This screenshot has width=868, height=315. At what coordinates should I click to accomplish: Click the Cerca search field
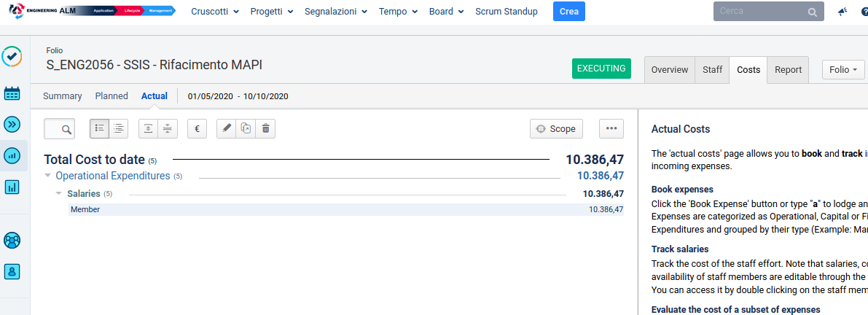tap(759, 12)
